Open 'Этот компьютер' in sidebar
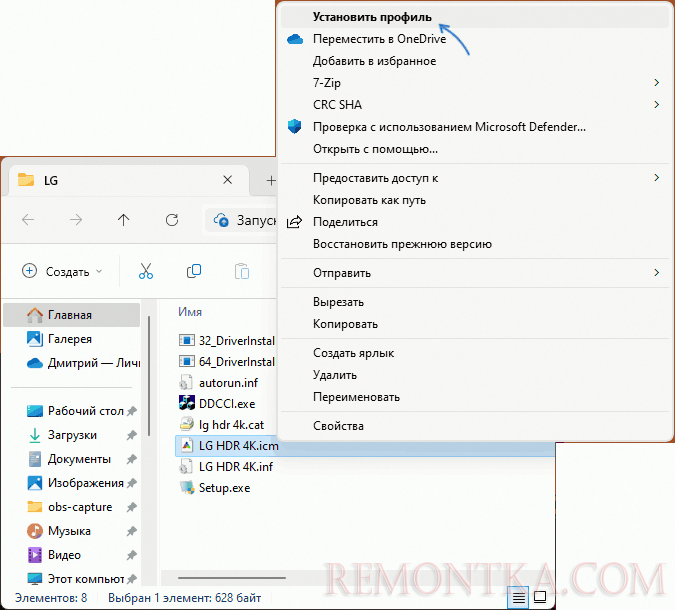The height and width of the screenshot is (610, 675). 71,579
